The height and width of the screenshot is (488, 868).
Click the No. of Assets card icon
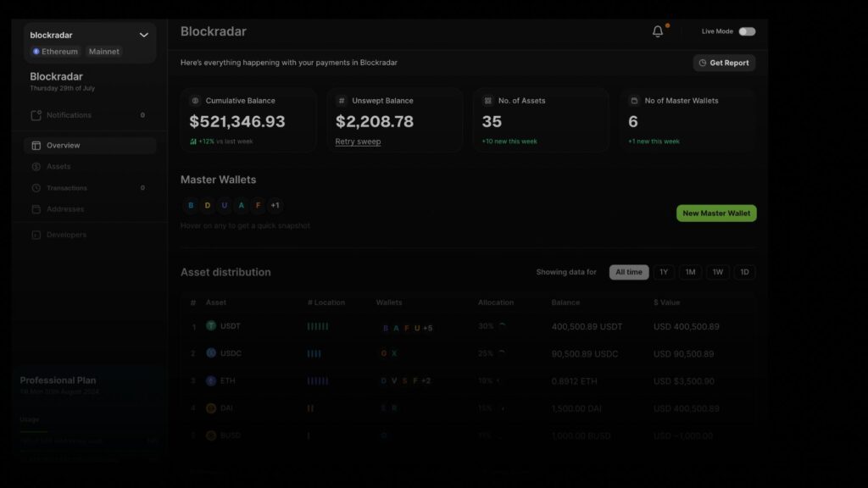click(487, 101)
